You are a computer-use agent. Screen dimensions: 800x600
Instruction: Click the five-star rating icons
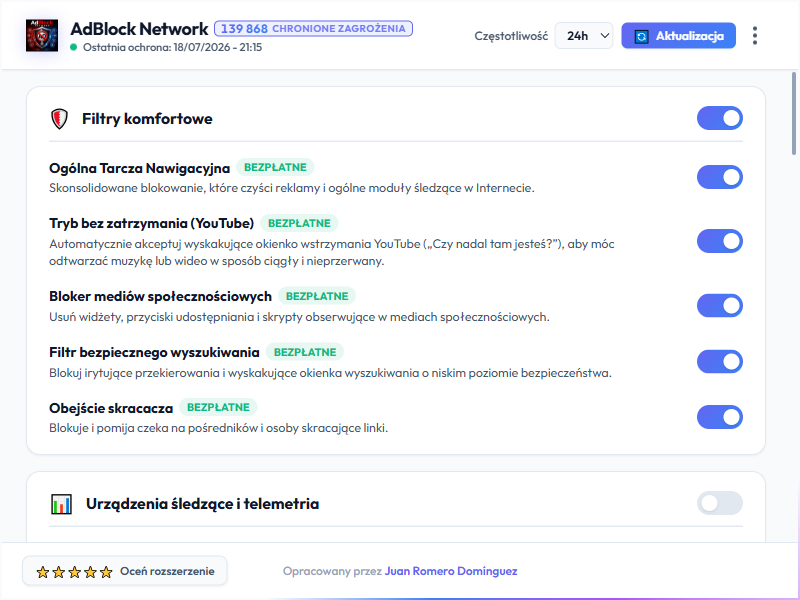(x=74, y=572)
